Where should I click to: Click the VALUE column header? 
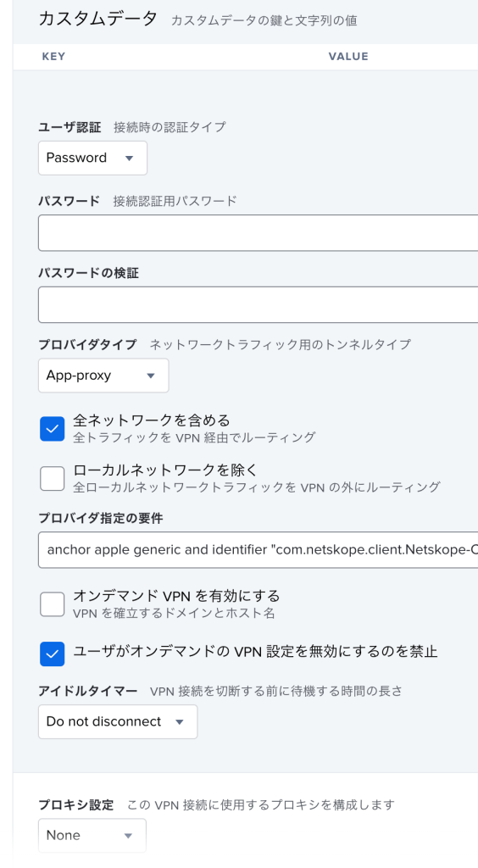pos(348,57)
